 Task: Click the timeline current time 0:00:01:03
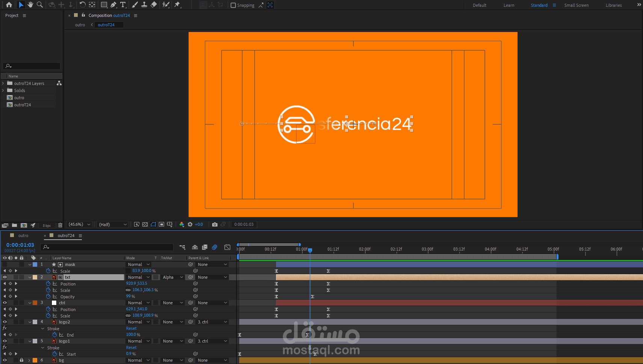(20, 245)
